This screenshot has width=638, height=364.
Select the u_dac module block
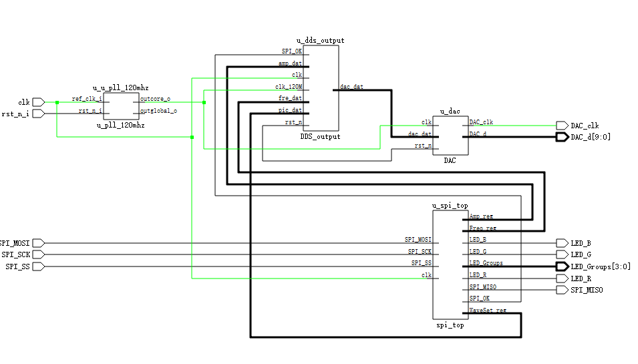click(x=450, y=136)
